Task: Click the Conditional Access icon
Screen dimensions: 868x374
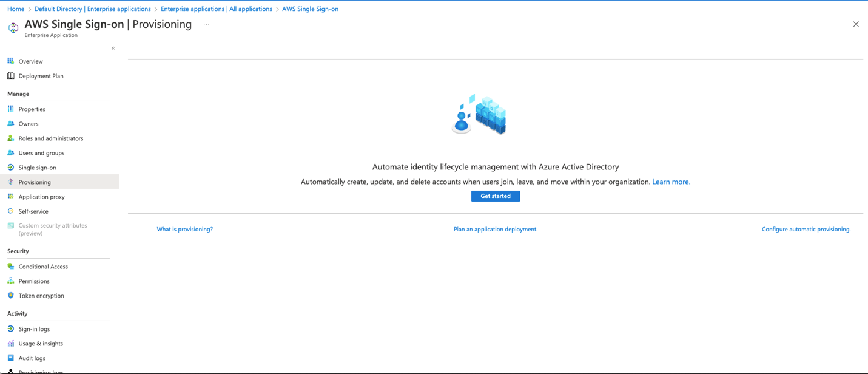Action: tap(10, 267)
